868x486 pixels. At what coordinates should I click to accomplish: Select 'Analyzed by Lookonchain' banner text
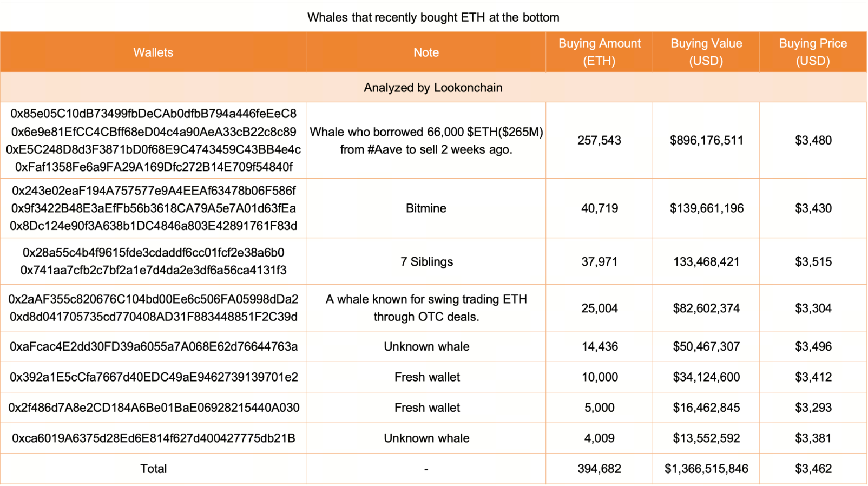pyautogui.click(x=433, y=88)
